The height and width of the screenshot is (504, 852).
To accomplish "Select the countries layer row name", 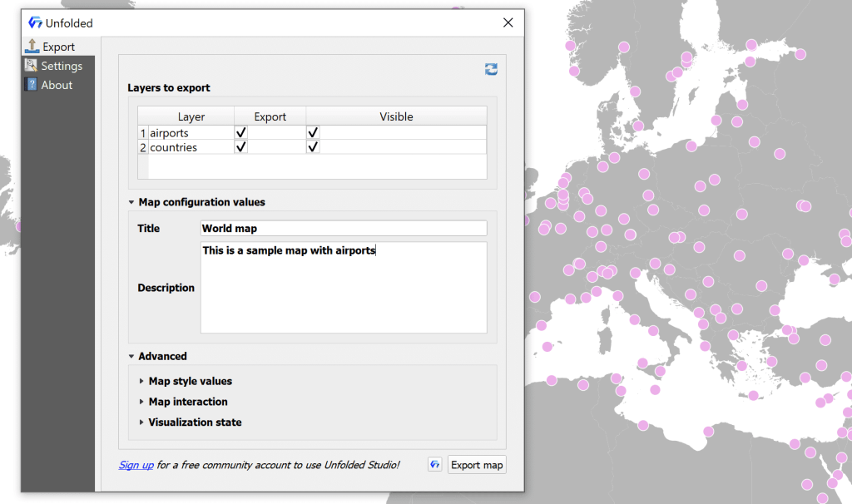I will 191,147.
